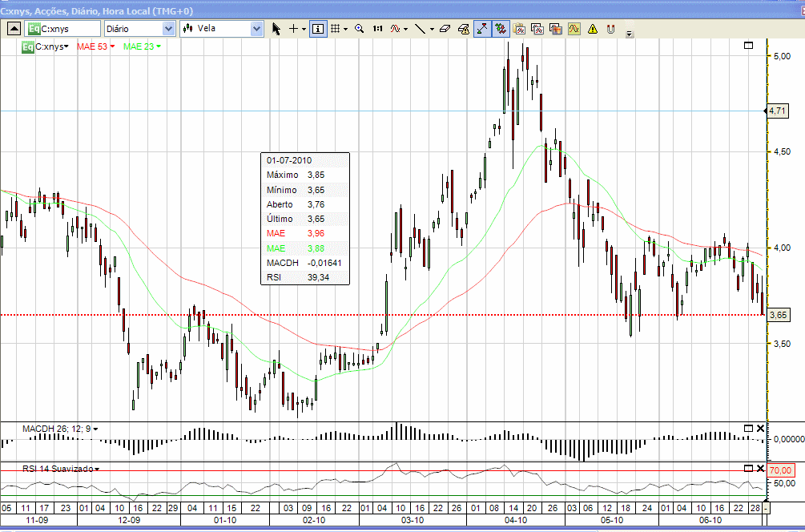Click the Último 3,65 row in info box
Screen dimensions: 805x532
tap(305, 219)
